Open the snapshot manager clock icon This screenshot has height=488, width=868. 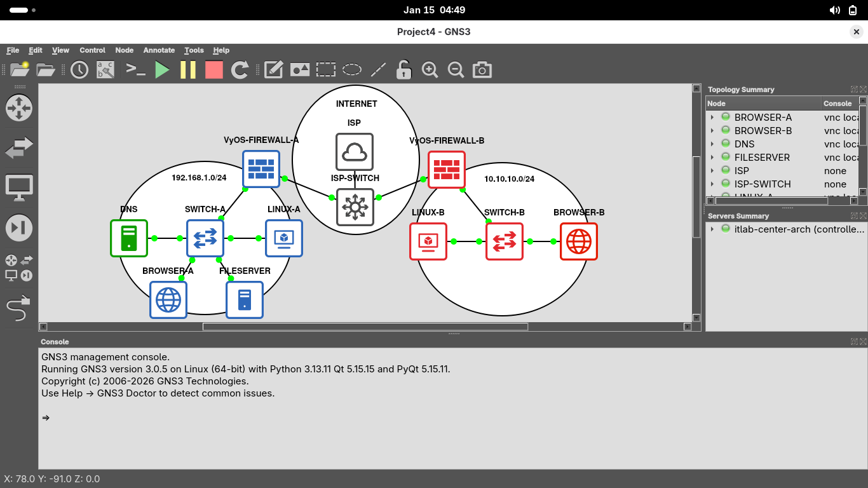pos(79,70)
